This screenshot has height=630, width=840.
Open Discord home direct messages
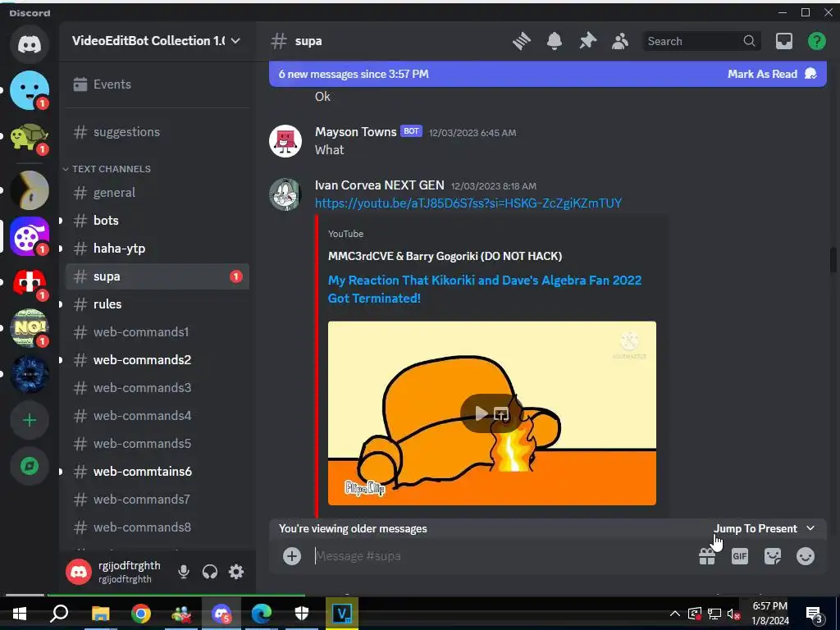(30, 44)
